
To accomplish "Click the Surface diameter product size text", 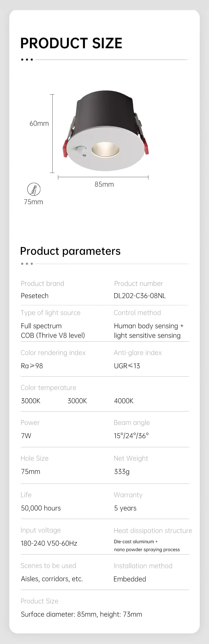I will point(81,614).
